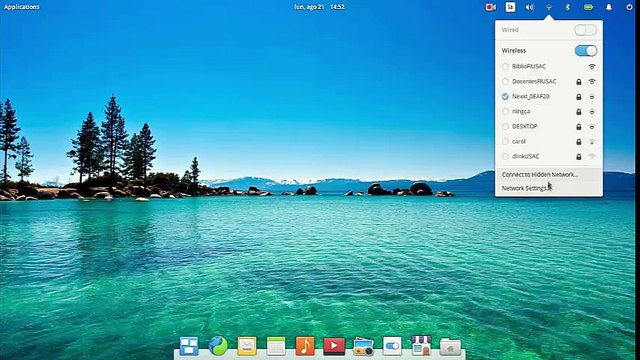Choose Connect to Hidden Network
Screen dimensions: 640x360
coord(549,174)
